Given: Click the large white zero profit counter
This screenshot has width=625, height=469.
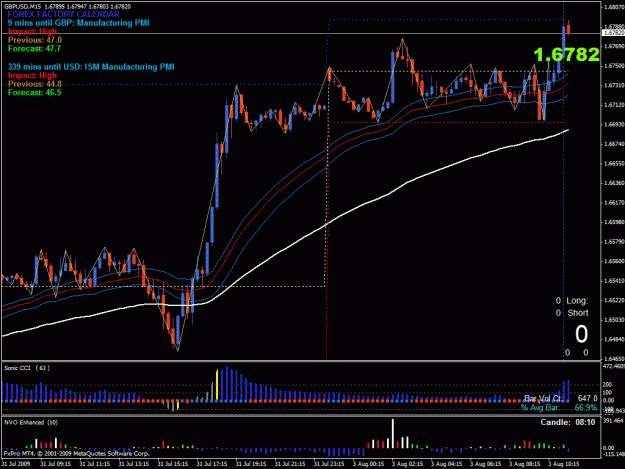Looking at the screenshot, I should (581, 334).
